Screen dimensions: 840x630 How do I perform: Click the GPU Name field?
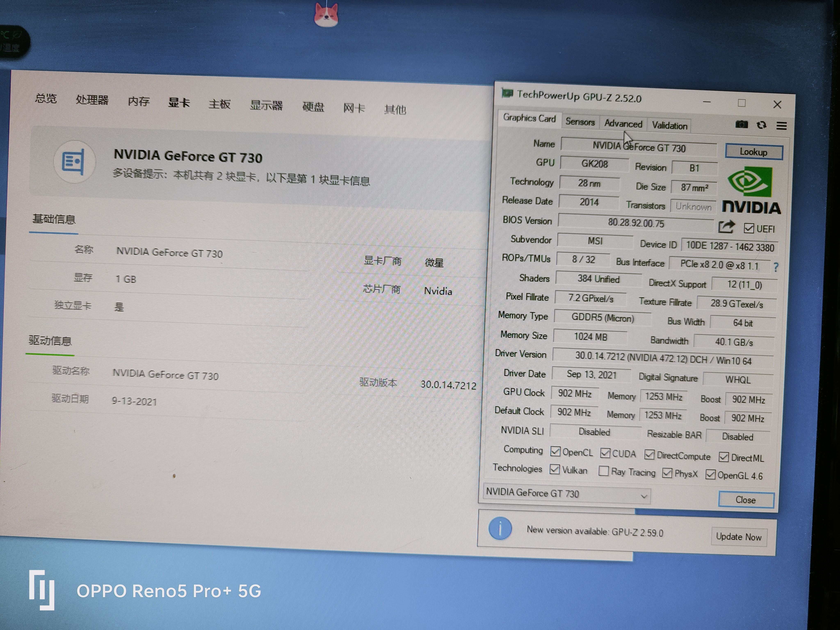(639, 147)
